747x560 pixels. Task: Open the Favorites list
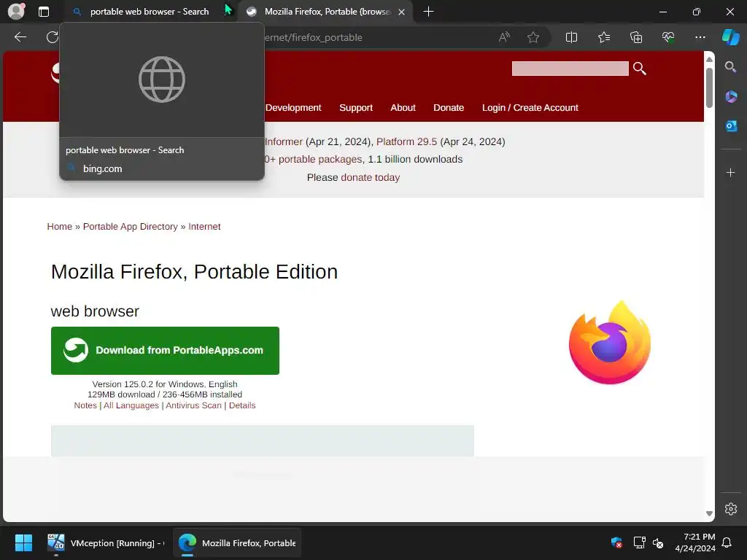pos(603,37)
